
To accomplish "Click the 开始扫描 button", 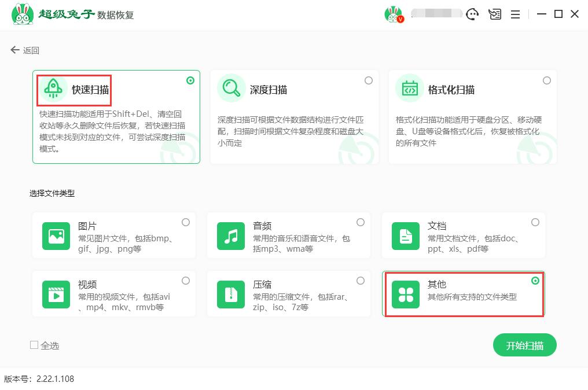I will pos(524,345).
